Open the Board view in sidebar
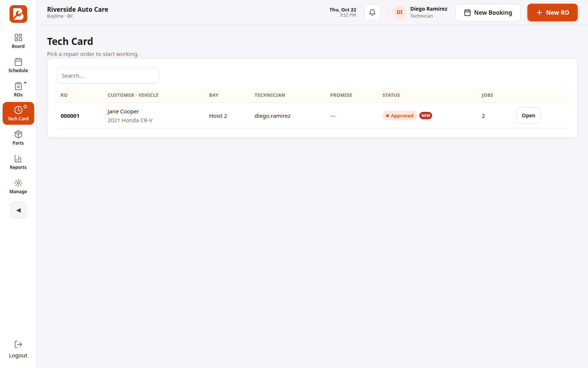 click(18, 41)
